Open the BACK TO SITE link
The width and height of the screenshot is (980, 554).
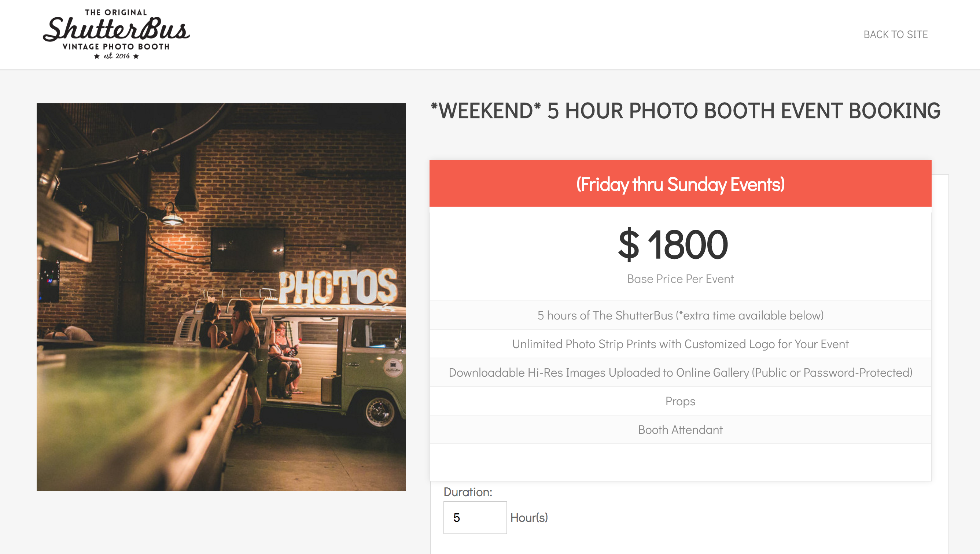tap(895, 34)
